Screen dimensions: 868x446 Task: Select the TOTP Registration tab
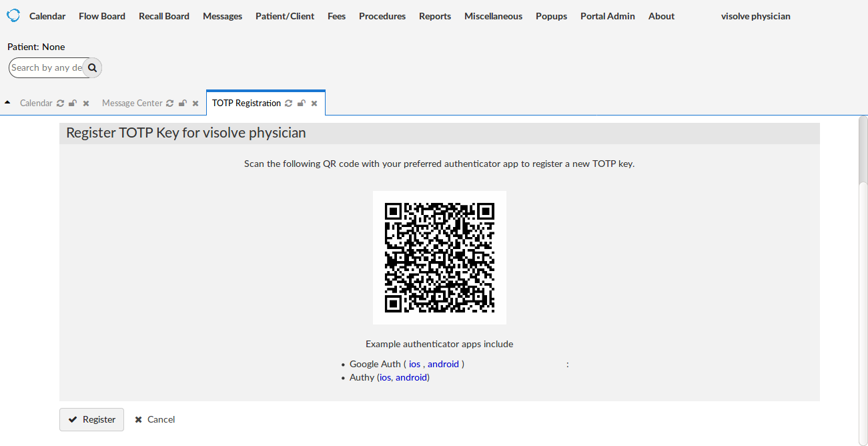(x=247, y=103)
